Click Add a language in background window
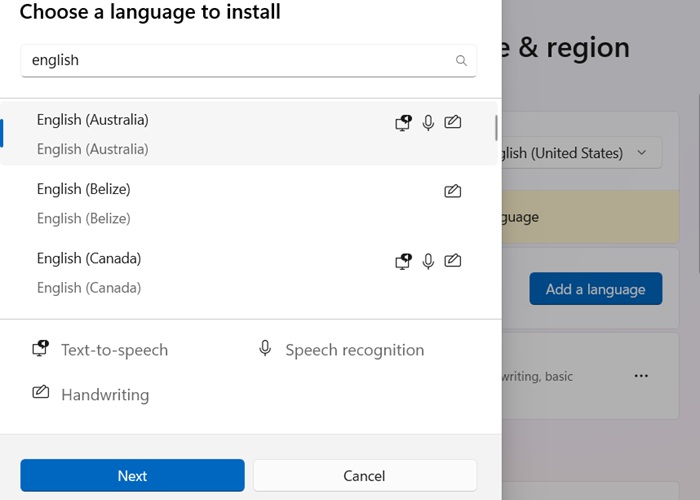This screenshot has width=700, height=500. (x=596, y=289)
